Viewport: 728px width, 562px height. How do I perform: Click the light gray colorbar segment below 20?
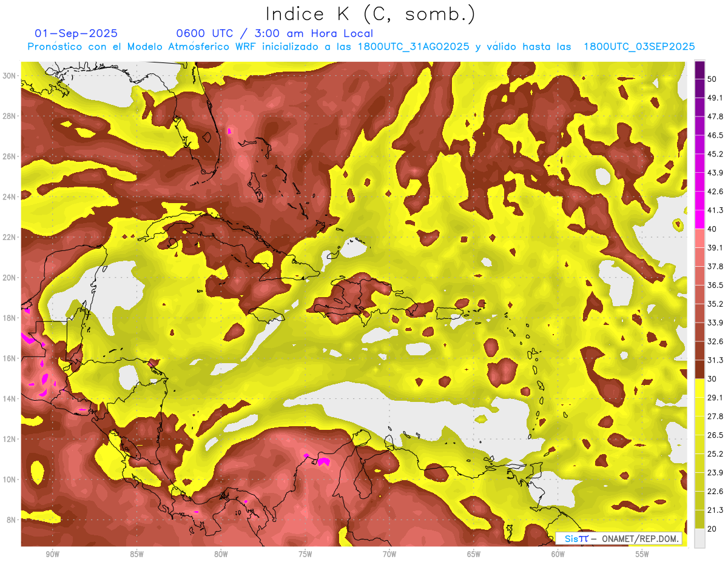(699, 538)
